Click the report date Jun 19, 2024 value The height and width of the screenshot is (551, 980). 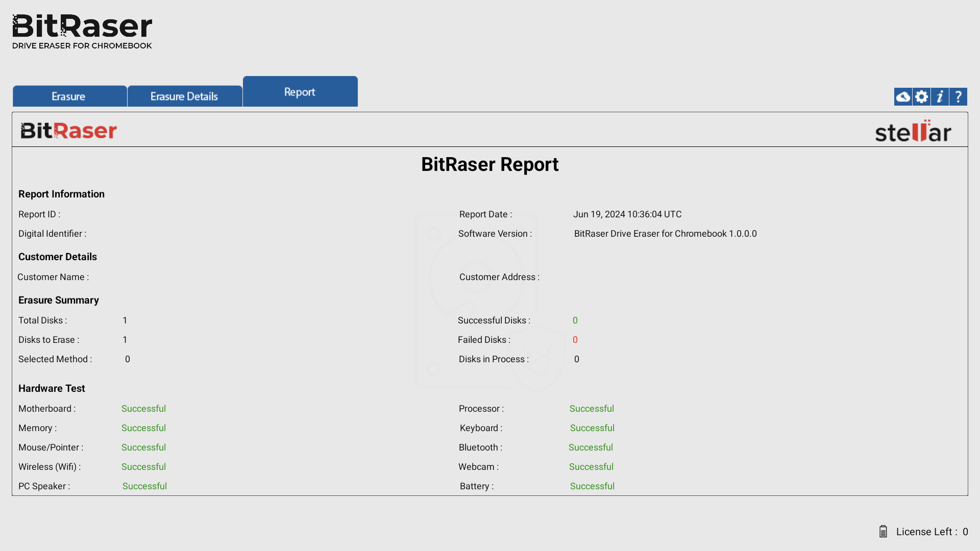[x=627, y=214]
